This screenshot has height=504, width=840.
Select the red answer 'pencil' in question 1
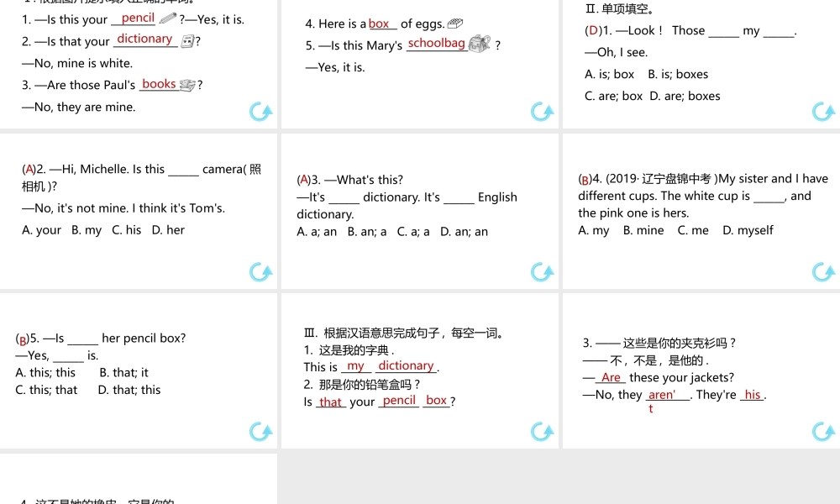click(x=138, y=18)
